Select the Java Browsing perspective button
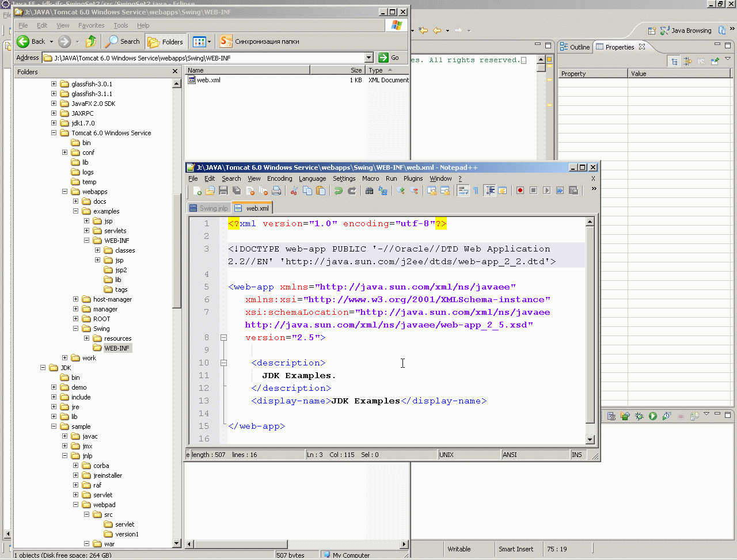 686,31
